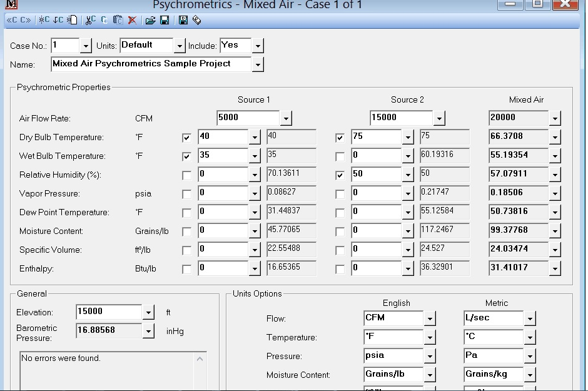Open the Include dropdown showing Yes
Screen dimensions: 588x391
258,46
